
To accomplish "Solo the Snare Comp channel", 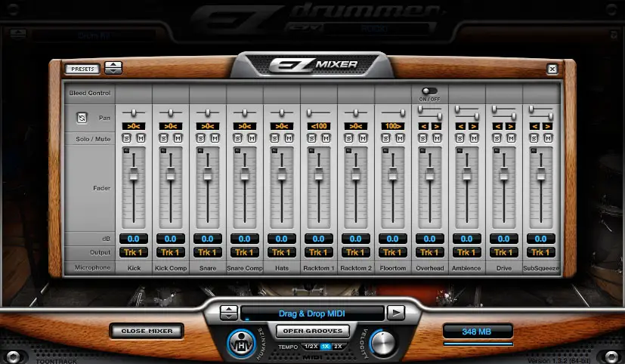I will (x=238, y=138).
